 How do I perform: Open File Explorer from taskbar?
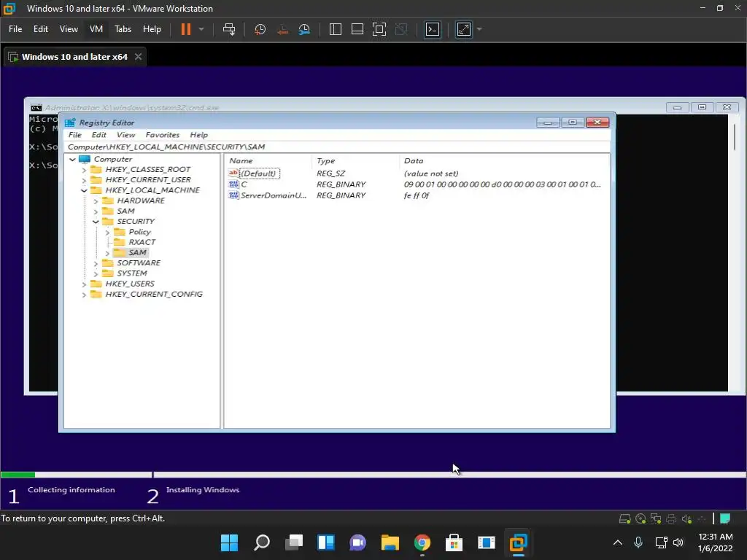point(390,542)
